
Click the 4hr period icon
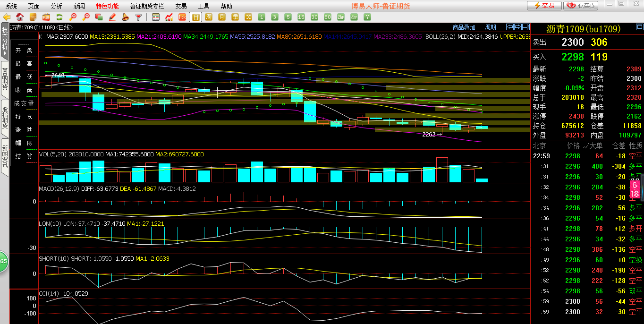[x=354, y=17]
